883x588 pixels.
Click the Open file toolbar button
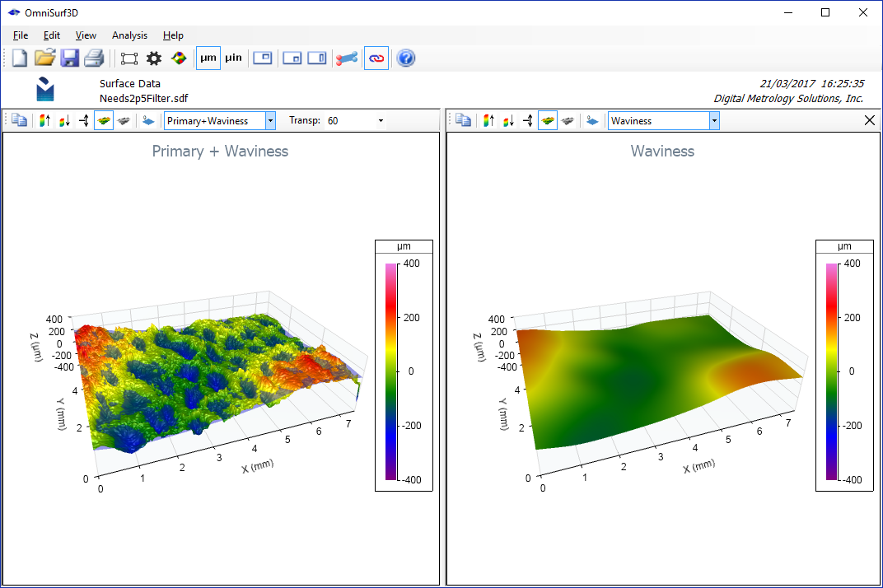[44, 58]
